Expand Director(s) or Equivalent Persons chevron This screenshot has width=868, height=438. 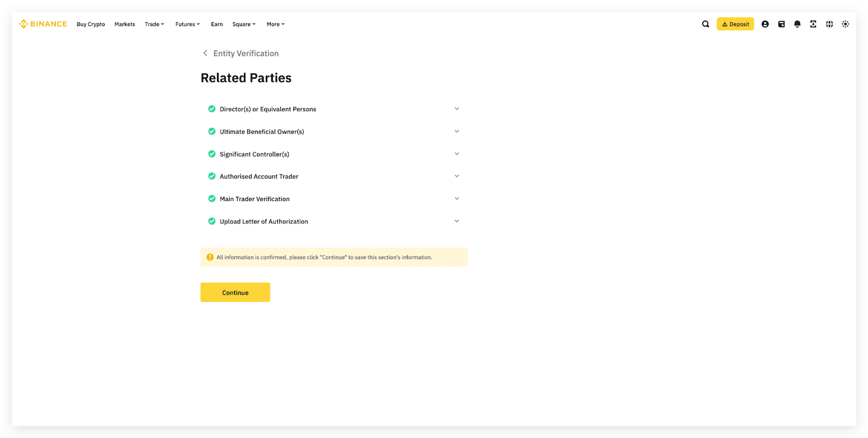pos(457,109)
